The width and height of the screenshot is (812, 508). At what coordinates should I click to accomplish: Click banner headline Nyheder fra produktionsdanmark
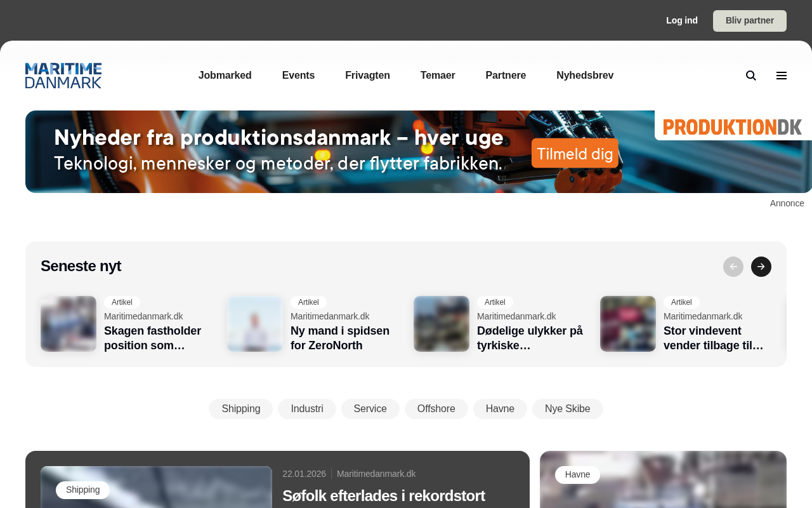click(x=278, y=138)
